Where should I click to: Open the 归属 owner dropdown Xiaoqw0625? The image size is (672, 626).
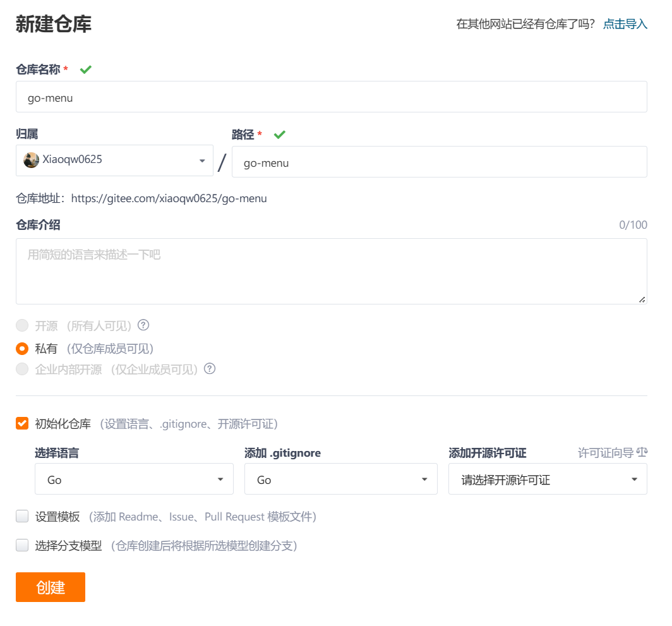click(114, 160)
